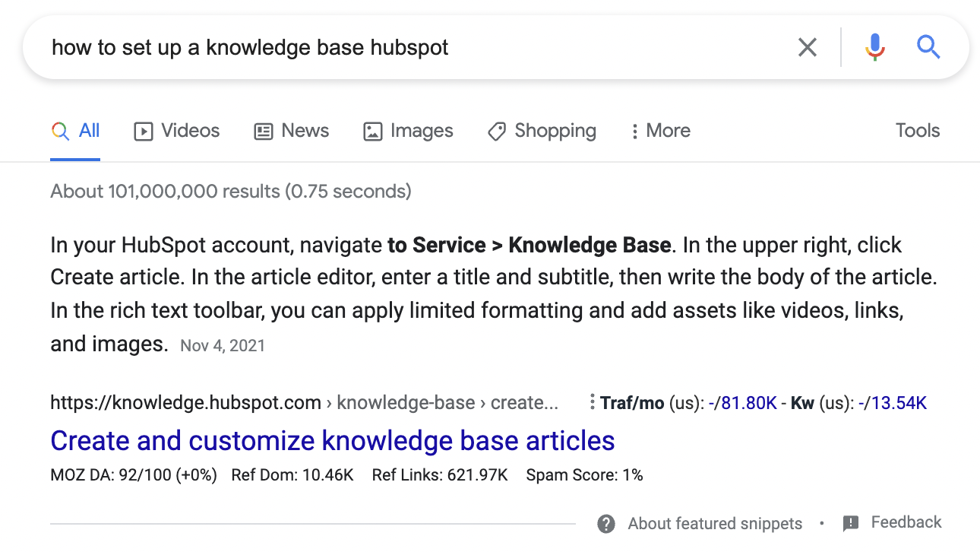
Task: Click into the search query text field
Action: pyautogui.click(x=410, y=48)
